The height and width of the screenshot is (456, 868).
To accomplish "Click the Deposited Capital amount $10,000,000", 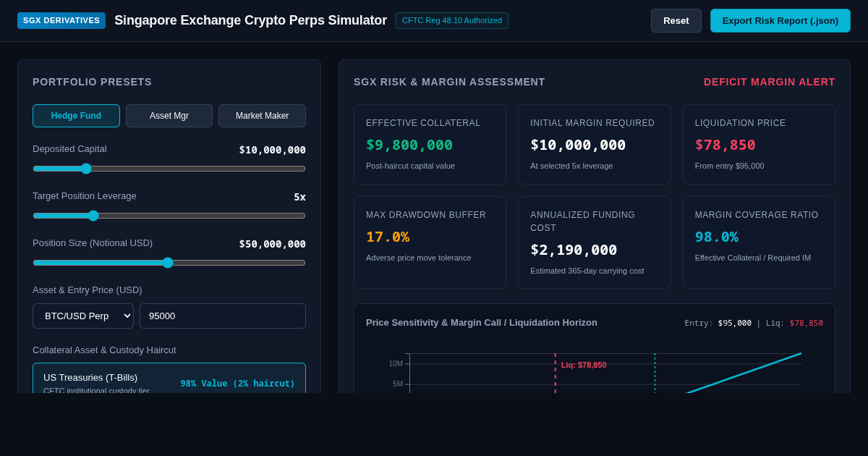I will pyautogui.click(x=273, y=150).
